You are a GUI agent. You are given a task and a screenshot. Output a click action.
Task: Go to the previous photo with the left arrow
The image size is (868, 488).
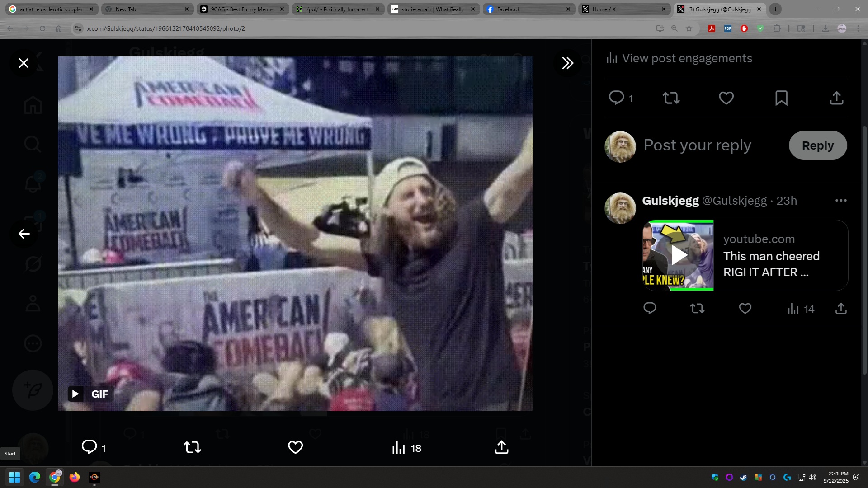(24, 234)
